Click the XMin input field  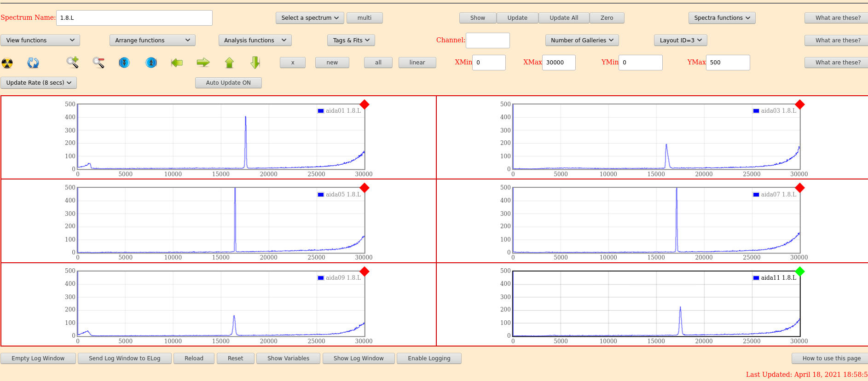(489, 63)
